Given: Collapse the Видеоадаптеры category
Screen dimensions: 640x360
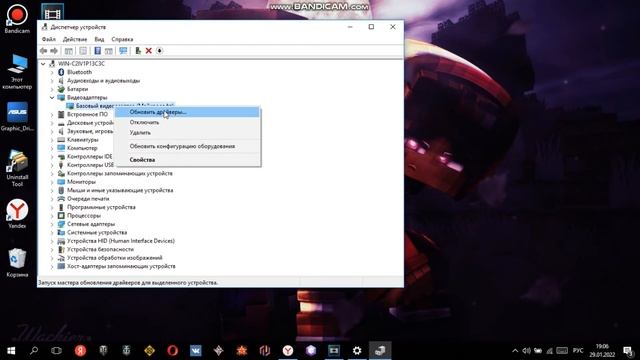Looking at the screenshot, I should [x=52, y=98].
